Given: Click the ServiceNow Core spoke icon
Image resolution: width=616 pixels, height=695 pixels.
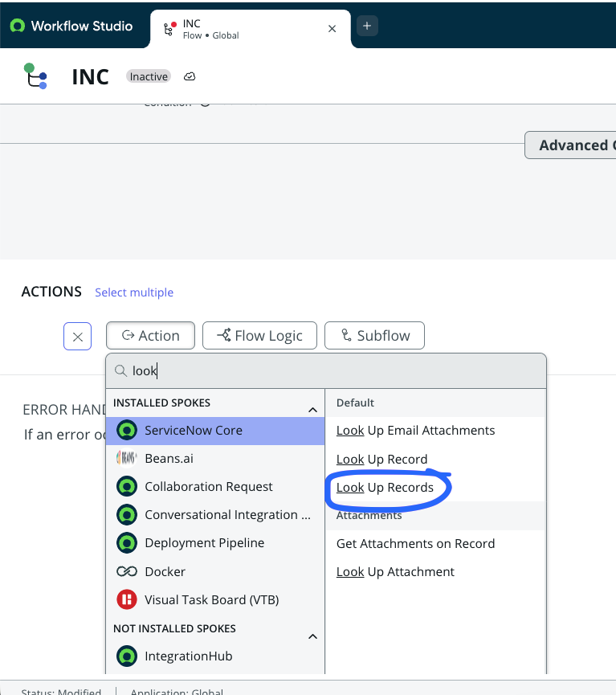Looking at the screenshot, I should point(127,431).
